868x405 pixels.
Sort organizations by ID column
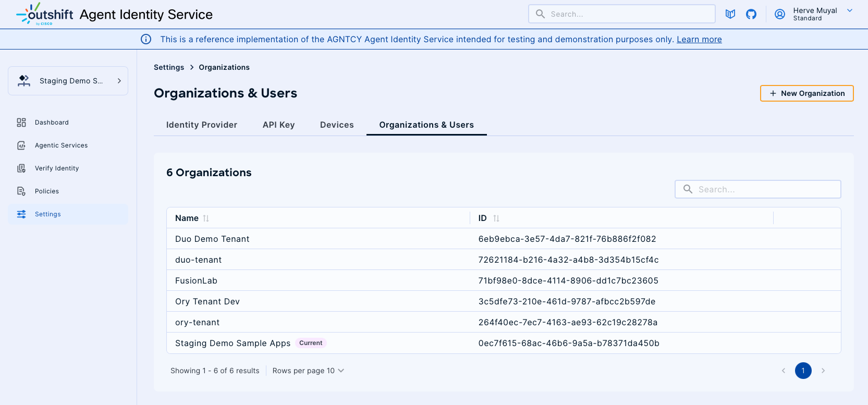click(496, 218)
